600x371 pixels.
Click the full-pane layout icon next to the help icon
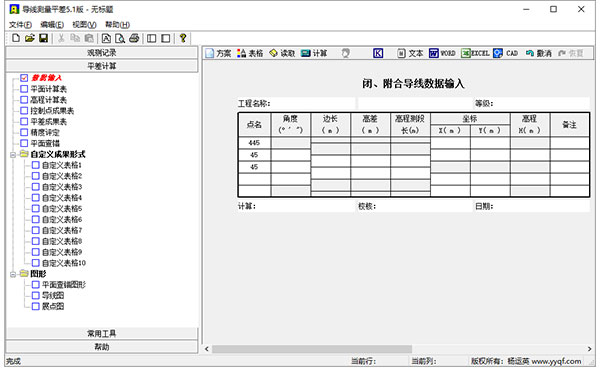coord(166,38)
